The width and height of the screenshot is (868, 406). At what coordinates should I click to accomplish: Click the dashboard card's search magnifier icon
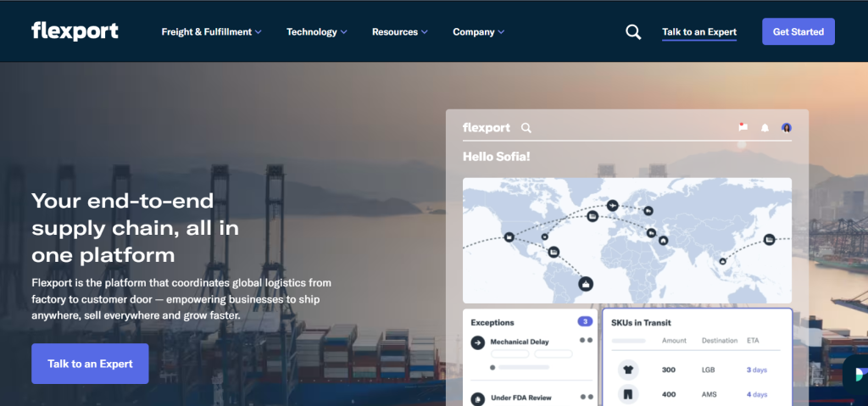526,128
